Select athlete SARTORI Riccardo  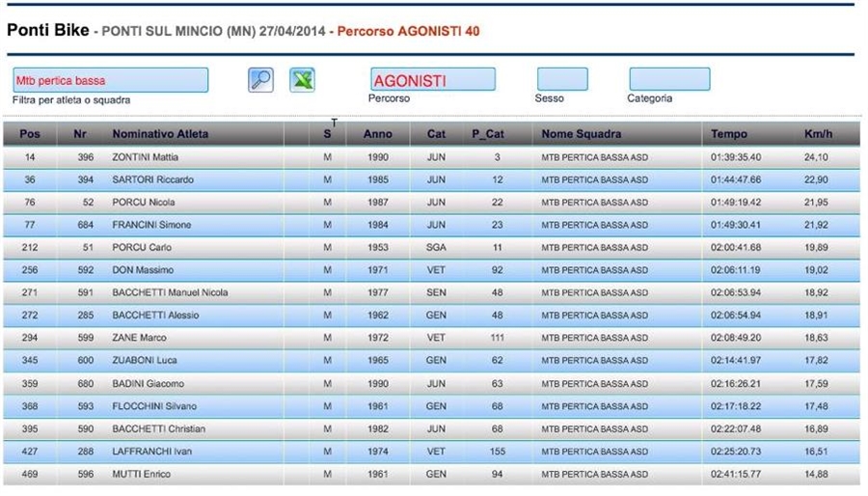click(x=152, y=179)
